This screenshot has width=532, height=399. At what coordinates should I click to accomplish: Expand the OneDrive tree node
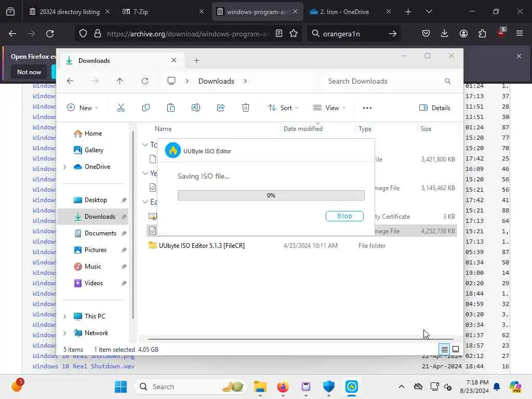click(x=65, y=167)
